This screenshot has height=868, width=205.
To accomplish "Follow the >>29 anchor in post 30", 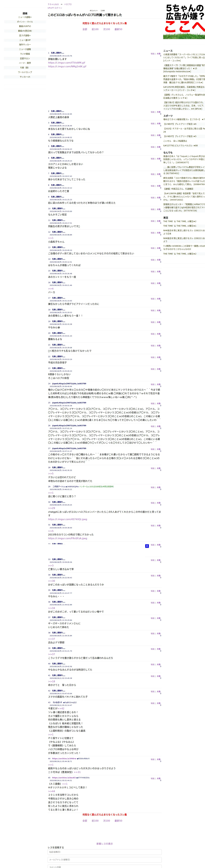I will (51, 508).
